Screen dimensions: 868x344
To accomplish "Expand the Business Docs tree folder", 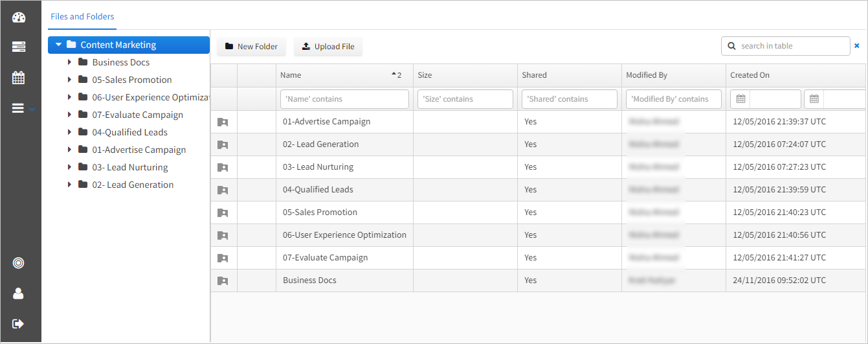I will tap(70, 62).
